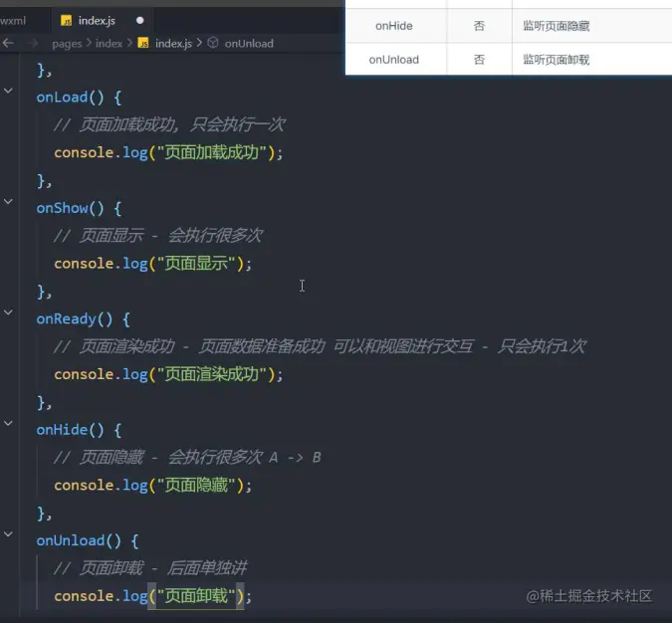Viewport: 672px width, 623px height.
Task: Click the 'onHide' cell in the table
Action: point(394,26)
